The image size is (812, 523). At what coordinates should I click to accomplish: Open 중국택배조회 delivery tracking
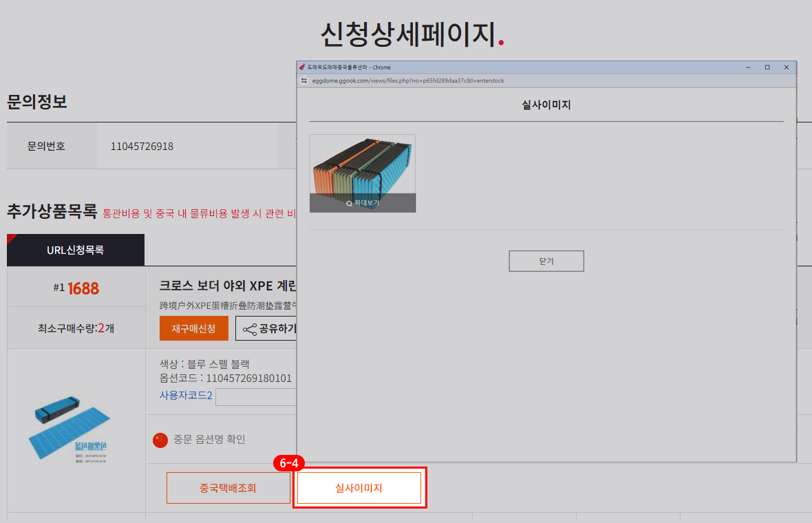click(x=228, y=488)
